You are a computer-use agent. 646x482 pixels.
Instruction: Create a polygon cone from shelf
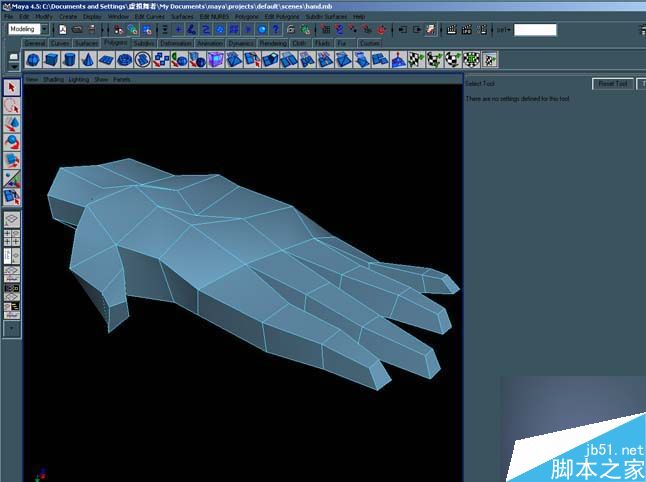coord(87,59)
